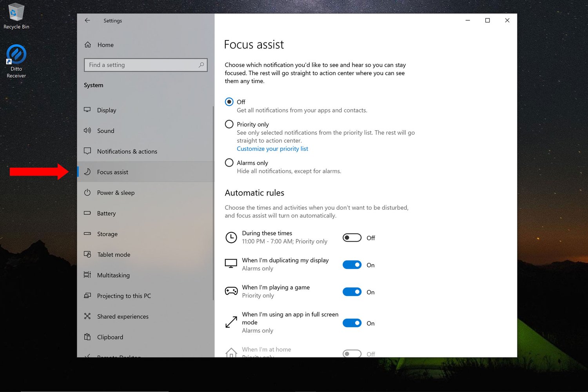The height and width of the screenshot is (392, 588).
Task: Open the Customize your priority list link
Action: click(272, 149)
